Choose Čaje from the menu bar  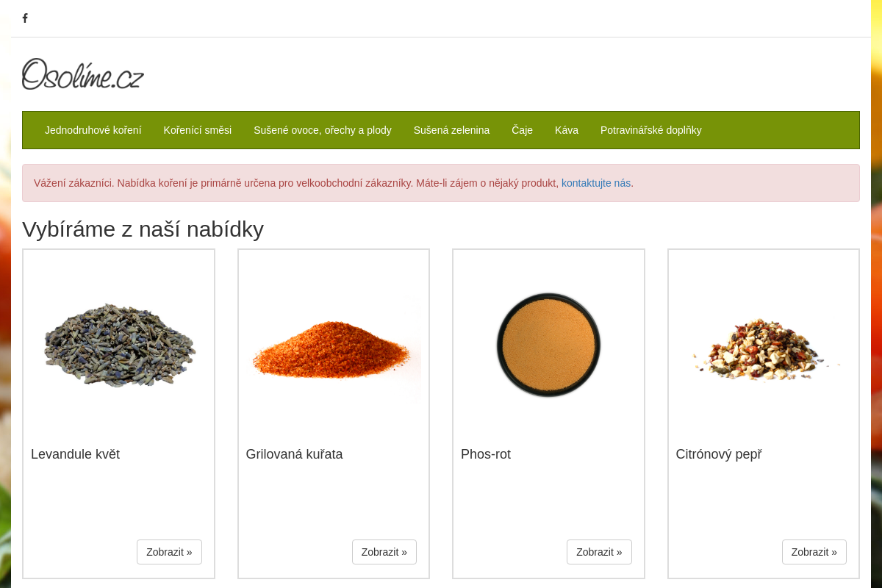pos(523,130)
